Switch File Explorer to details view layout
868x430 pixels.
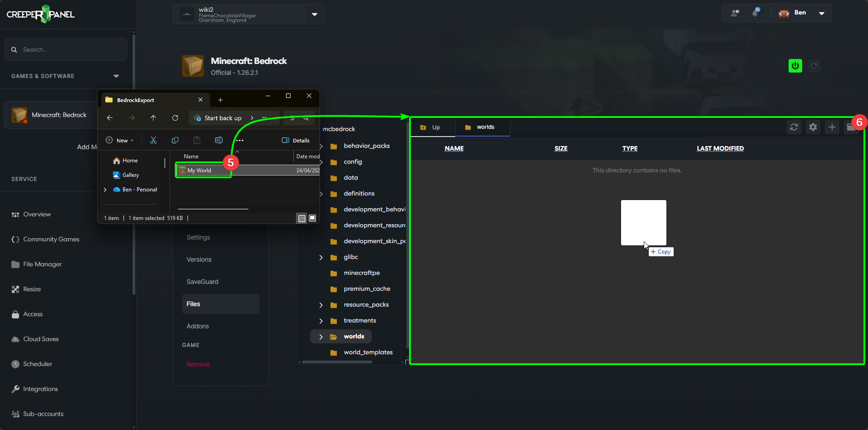[x=302, y=218]
